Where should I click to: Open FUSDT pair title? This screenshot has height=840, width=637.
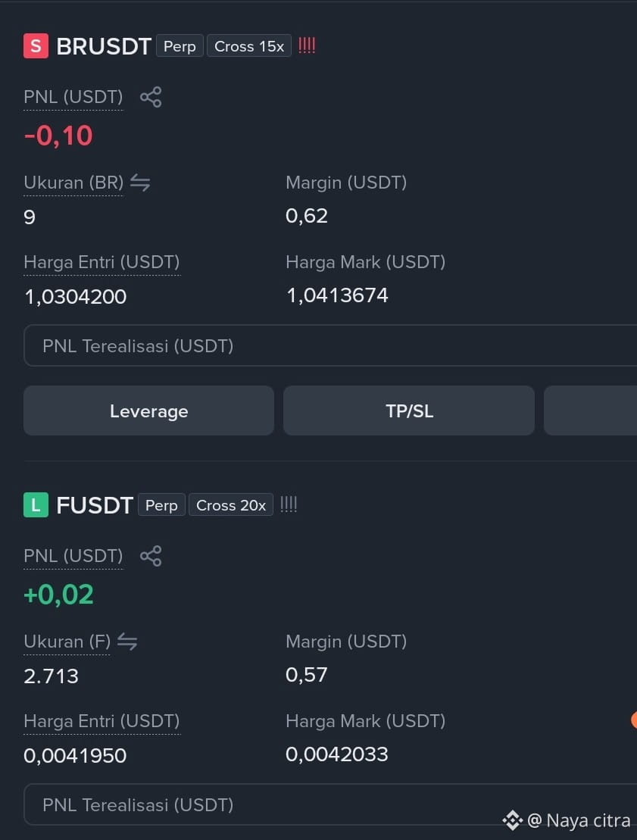tap(95, 505)
